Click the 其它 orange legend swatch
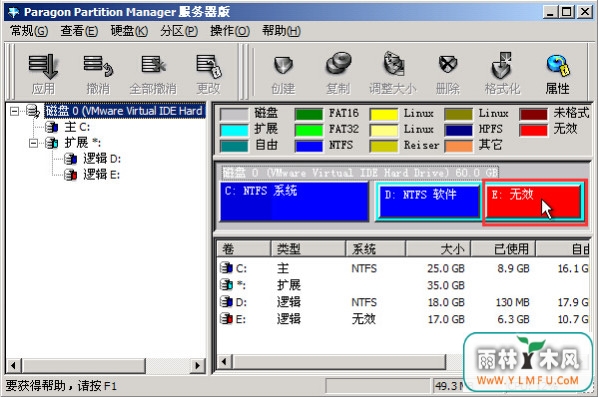This screenshot has height=397, width=598. 458,146
